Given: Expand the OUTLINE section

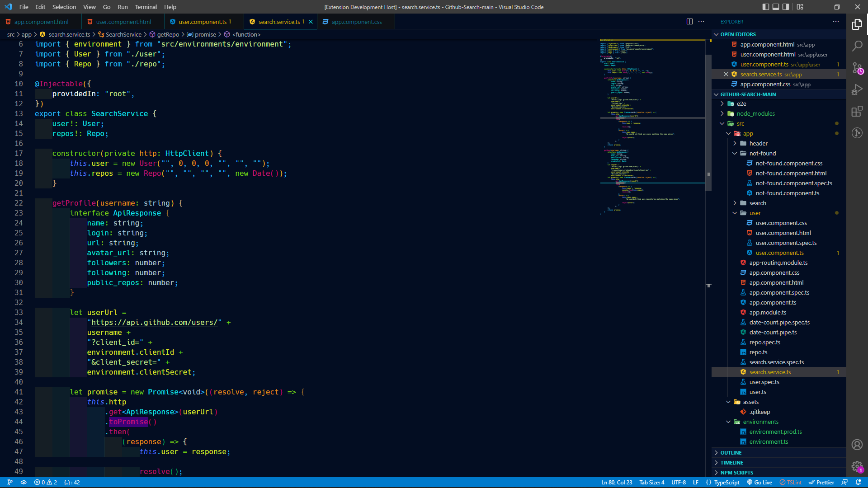Looking at the screenshot, I should 731,453.
